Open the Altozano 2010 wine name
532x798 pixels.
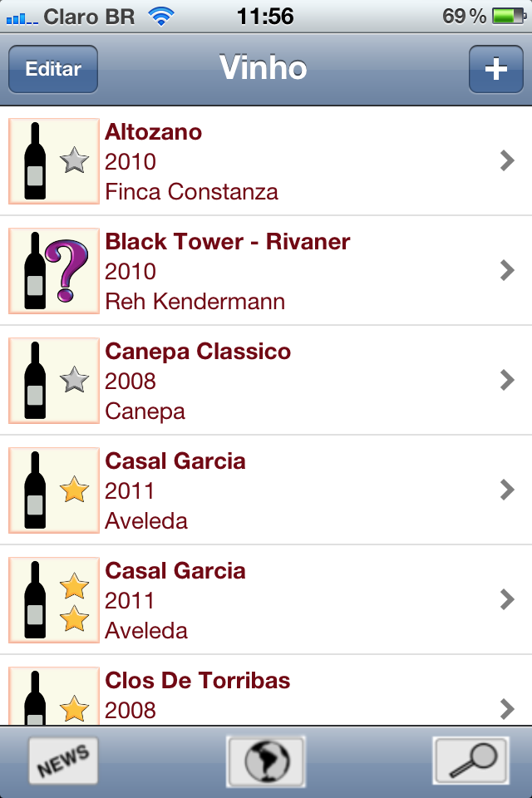click(x=153, y=132)
